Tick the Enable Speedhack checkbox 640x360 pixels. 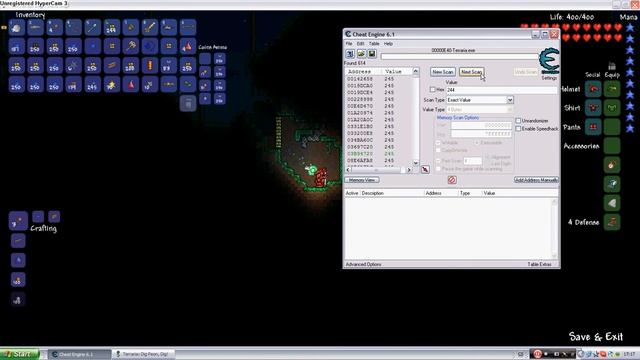pos(518,129)
